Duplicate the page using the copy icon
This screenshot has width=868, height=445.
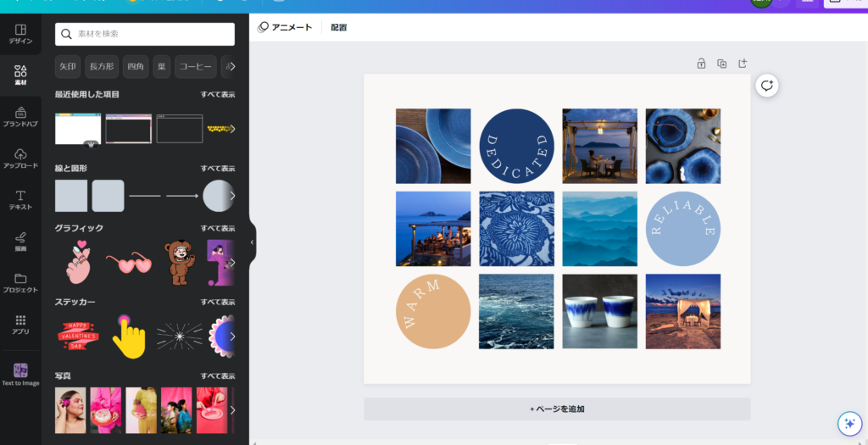click(x=722, y=64)
